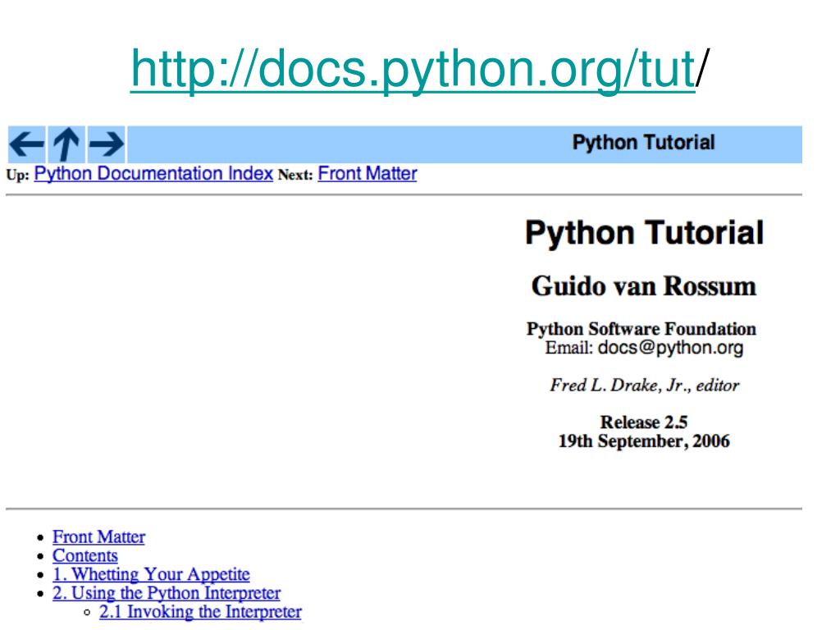Viewport: 840px width, 630px height.
Task: Click the Fred L. Drake, Jr., editor line
Action: [x=644, y=386]
